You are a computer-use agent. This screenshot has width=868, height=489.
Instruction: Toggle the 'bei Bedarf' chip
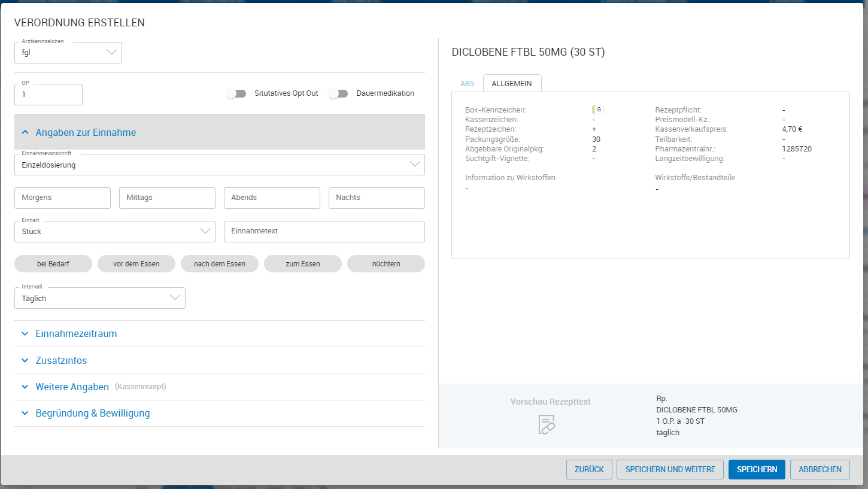(53, 263)
